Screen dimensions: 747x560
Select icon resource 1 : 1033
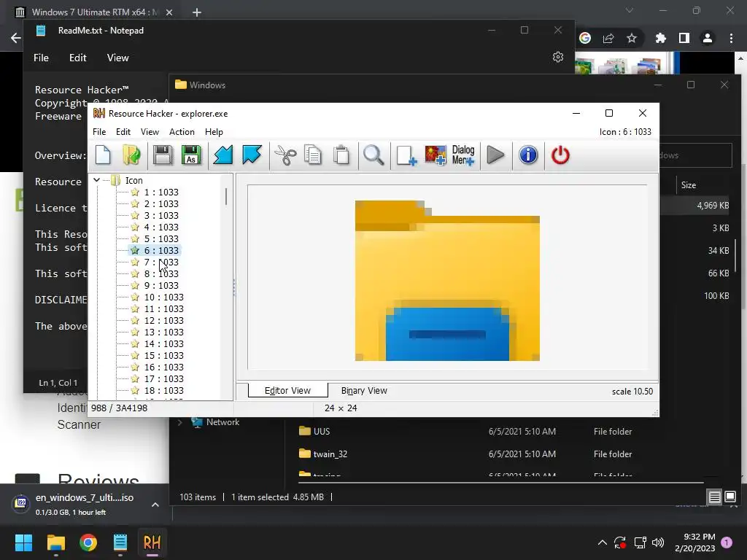click(x=161, y=192)
